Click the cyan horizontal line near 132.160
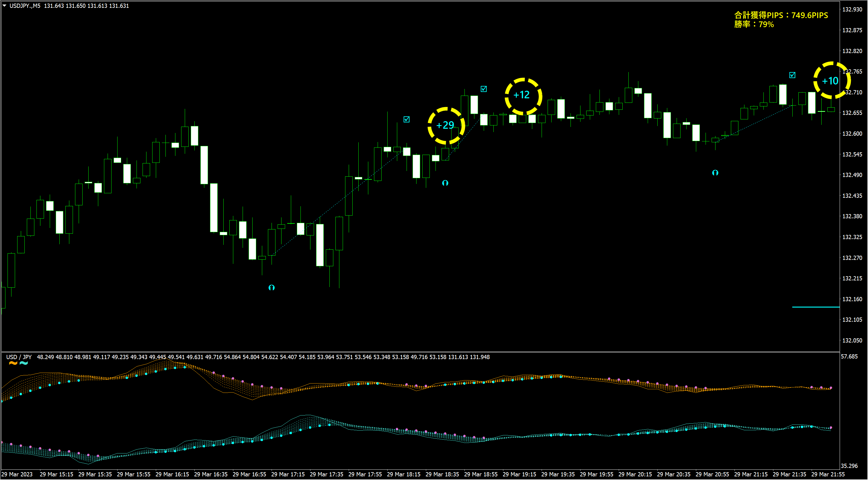868x480 pixels. tap(816, 307)
